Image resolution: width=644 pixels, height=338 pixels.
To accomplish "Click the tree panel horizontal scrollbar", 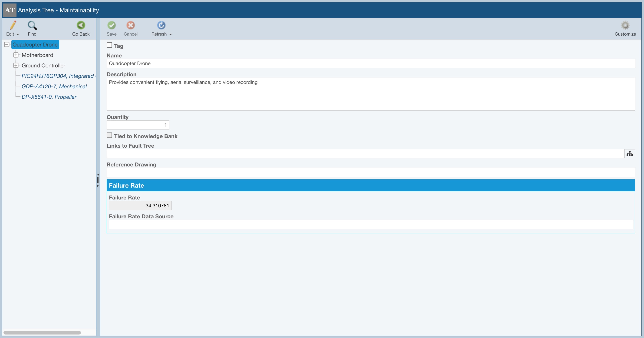I will [42, 332].
